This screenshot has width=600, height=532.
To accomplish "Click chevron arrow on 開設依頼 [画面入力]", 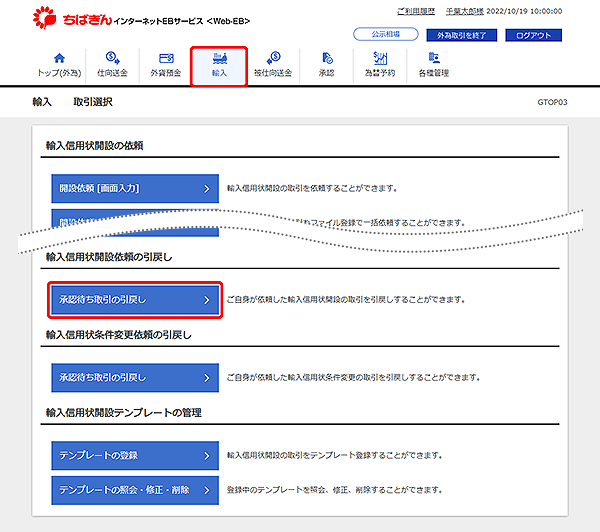I will click(207, 189).
